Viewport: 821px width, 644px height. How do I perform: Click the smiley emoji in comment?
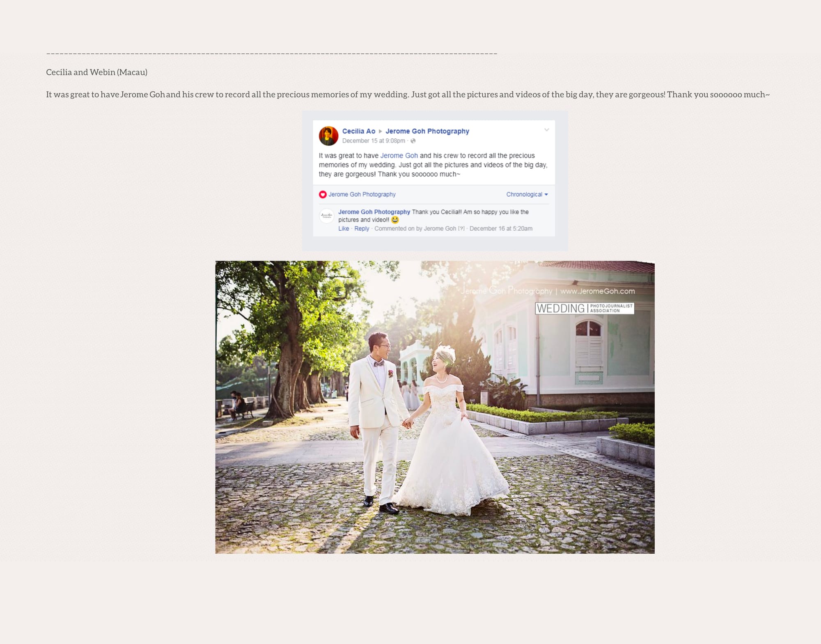tap(395, 220)
